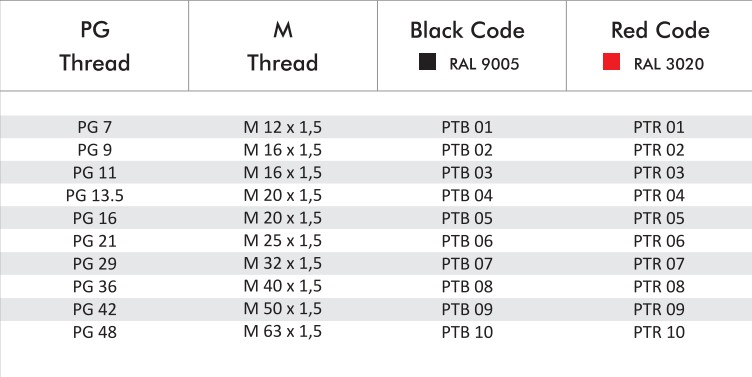Select the PG 7 row cell
The image size is (752, 377).
coord(95,127)
